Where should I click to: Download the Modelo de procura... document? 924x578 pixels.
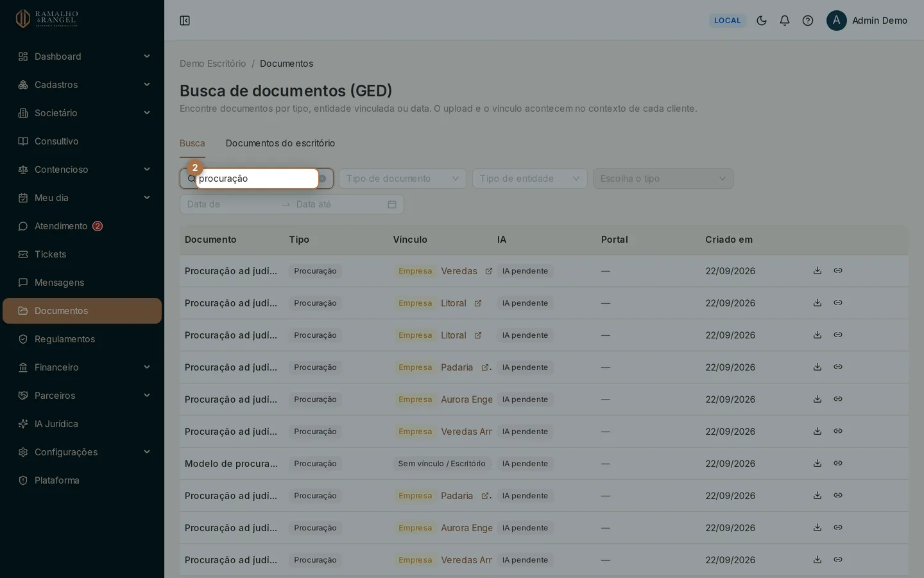tap(817, 463)
